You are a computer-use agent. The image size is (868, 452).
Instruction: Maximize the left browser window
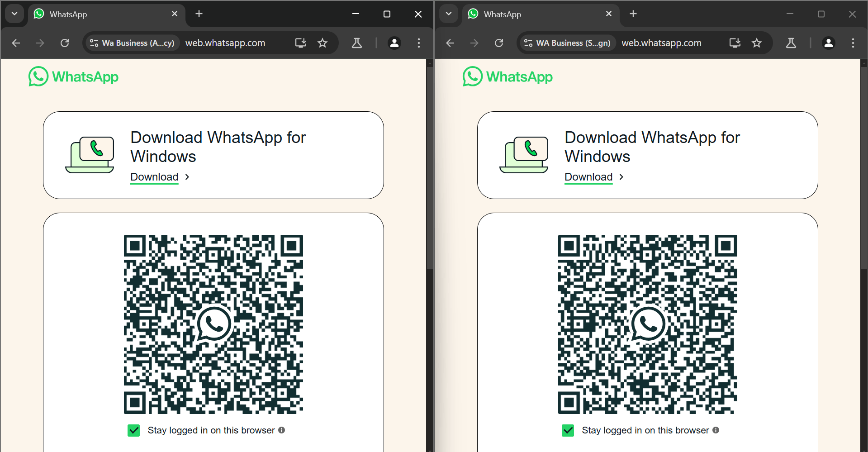[x=387, y=14]
